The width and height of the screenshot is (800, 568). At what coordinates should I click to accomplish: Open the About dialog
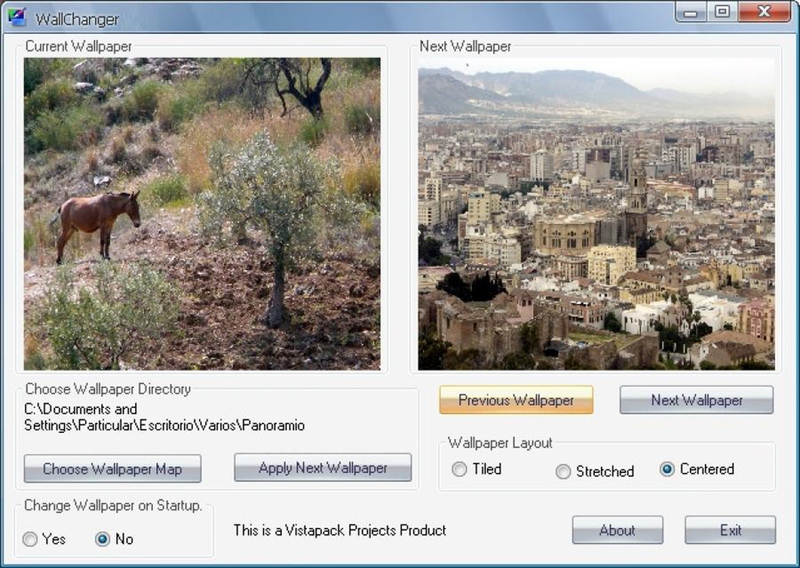[618, 530]
